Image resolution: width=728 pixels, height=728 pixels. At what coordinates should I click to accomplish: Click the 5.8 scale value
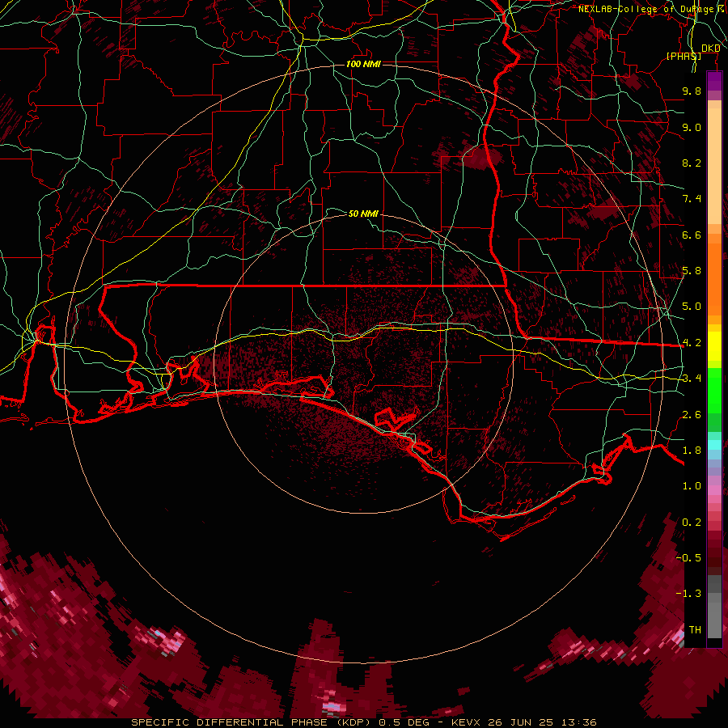692,271
